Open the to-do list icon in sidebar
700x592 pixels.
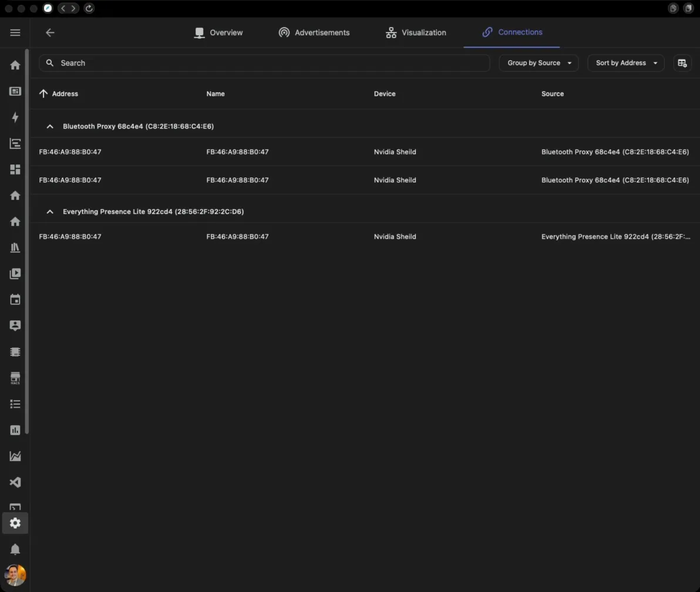(x=15, y=404)
